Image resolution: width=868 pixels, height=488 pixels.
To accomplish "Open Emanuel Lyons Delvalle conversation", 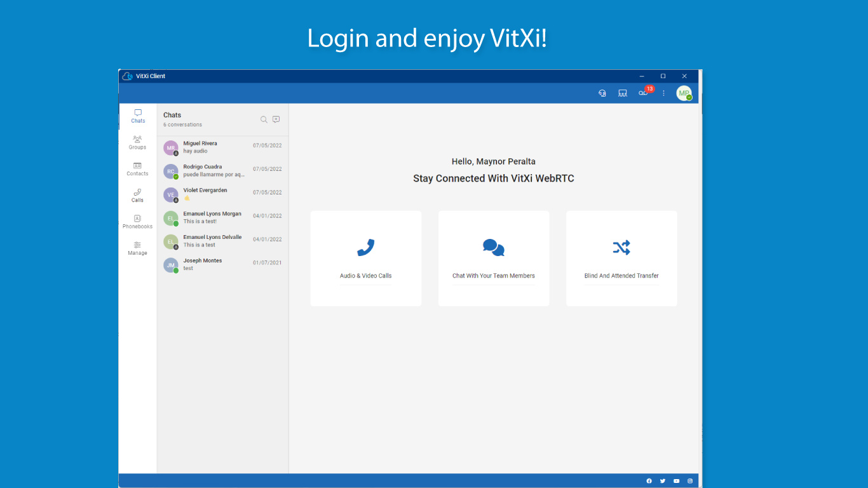I will tap(222, 241).
